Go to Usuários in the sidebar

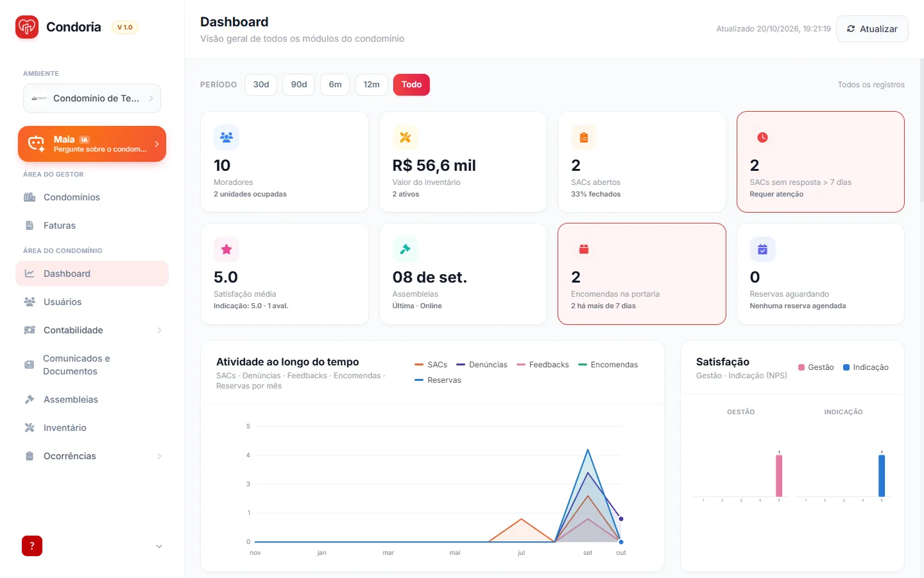(x=92, y=302)
